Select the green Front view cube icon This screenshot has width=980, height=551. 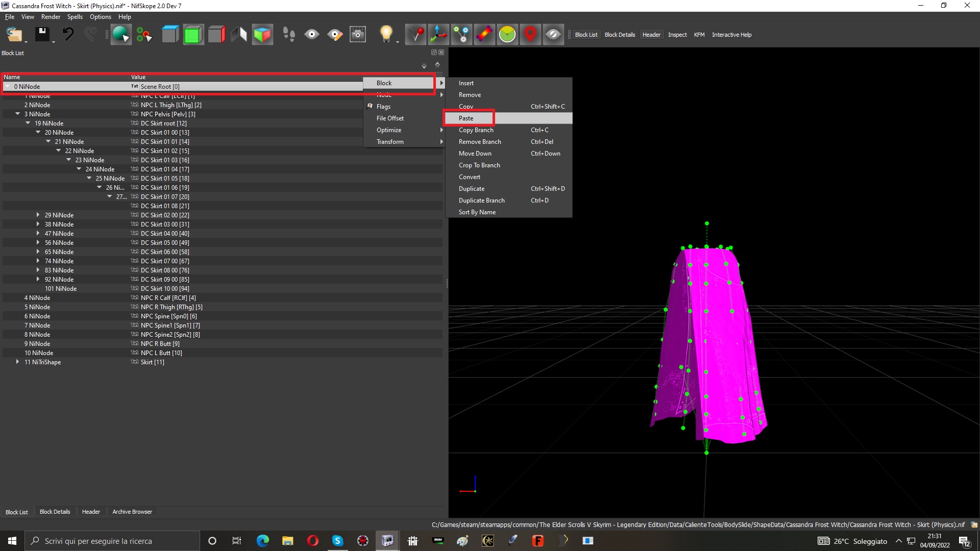click(x=193, y=35)
